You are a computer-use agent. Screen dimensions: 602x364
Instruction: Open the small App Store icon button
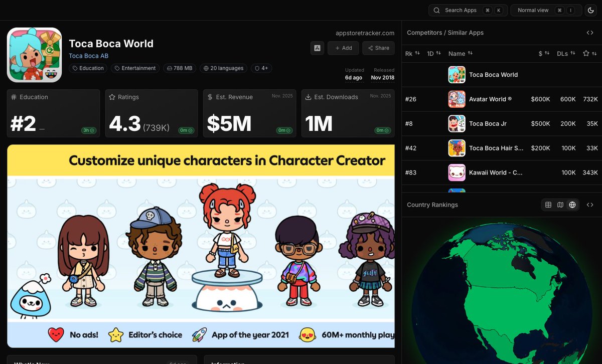(317, 48)
